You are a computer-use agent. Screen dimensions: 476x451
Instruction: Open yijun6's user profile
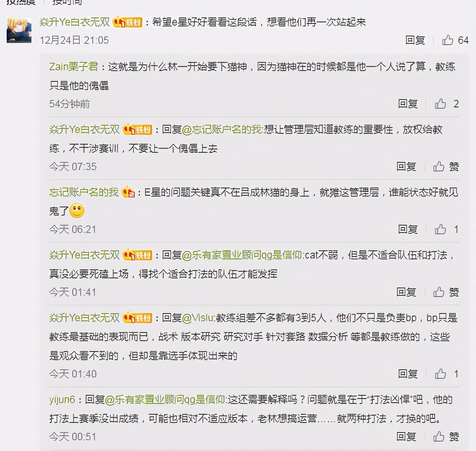[x=62, y=399]
